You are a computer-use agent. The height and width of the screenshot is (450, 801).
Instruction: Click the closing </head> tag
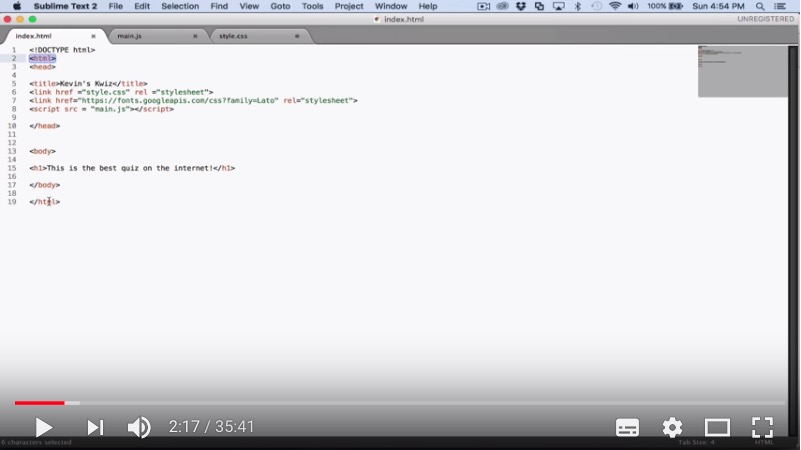tap(44, 126)
